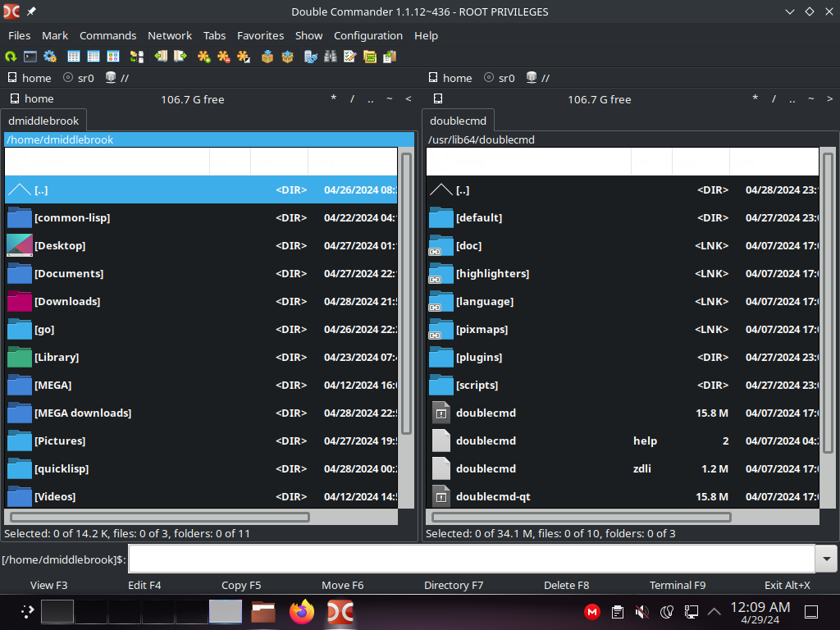This screenshot has height=630, width=840.
Task: Select the [plugins] folder in right panel
Action: tap(623, 357)
